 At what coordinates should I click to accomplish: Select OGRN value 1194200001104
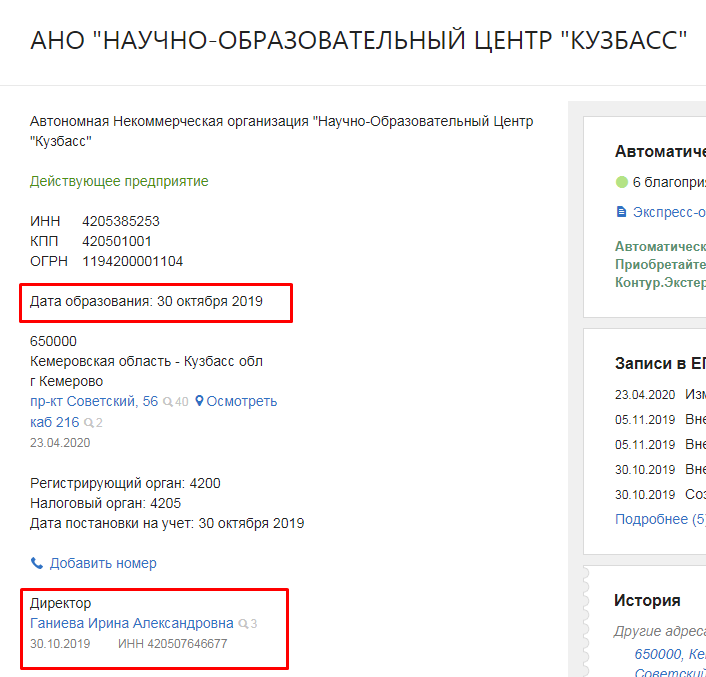coord(132,262)
